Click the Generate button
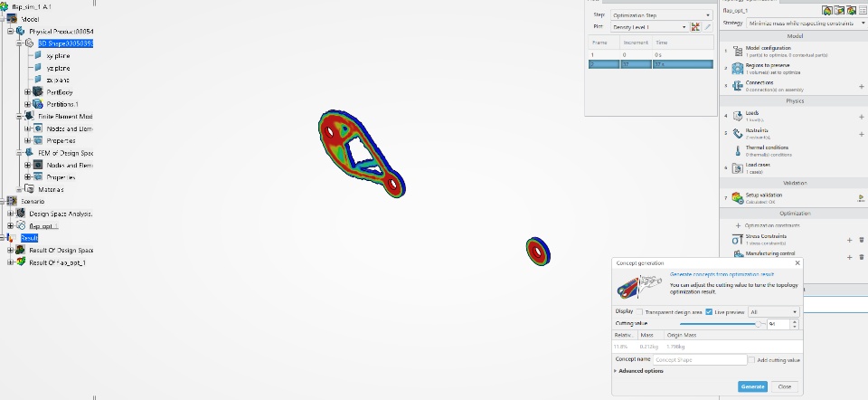 752,386
